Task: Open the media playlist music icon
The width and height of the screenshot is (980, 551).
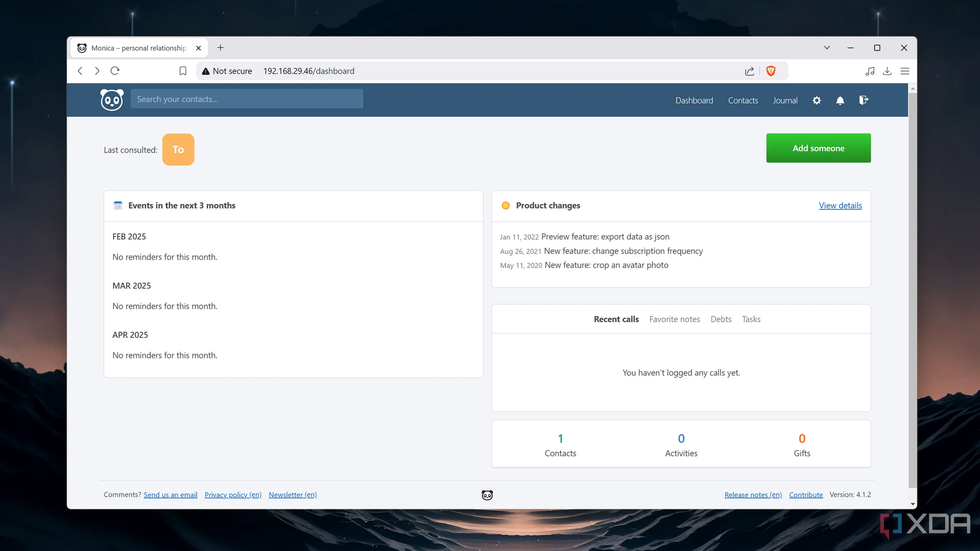Action: coord(870,71)
